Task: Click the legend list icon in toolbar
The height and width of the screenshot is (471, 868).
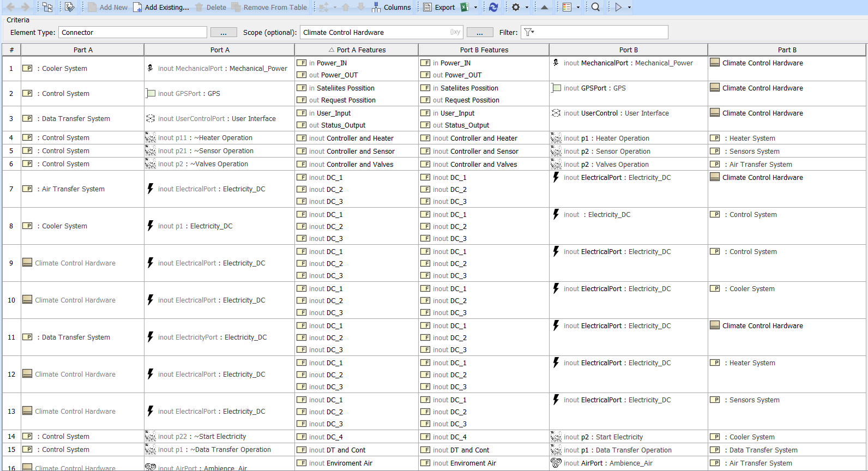Action: 567,7
